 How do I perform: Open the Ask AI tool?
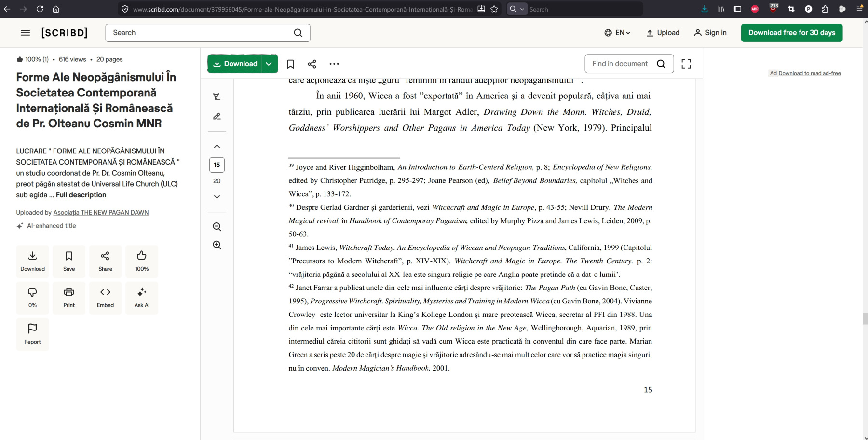pos(142,298)
